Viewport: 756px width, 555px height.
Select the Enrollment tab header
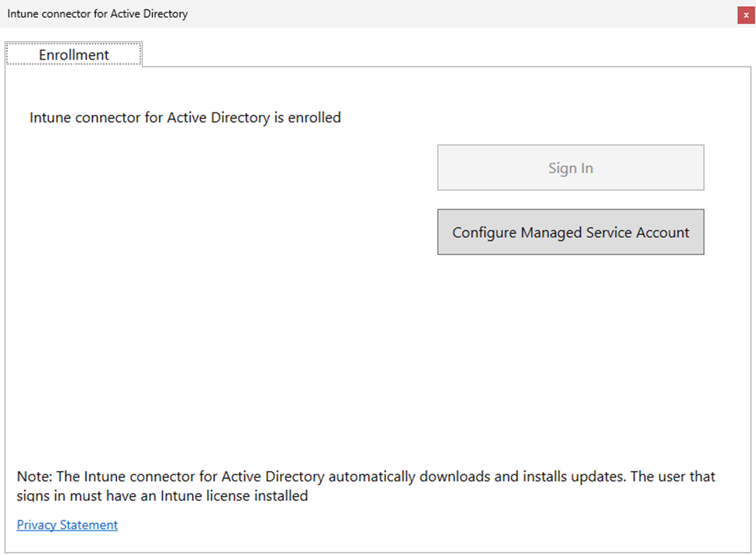tap(74, 54)
